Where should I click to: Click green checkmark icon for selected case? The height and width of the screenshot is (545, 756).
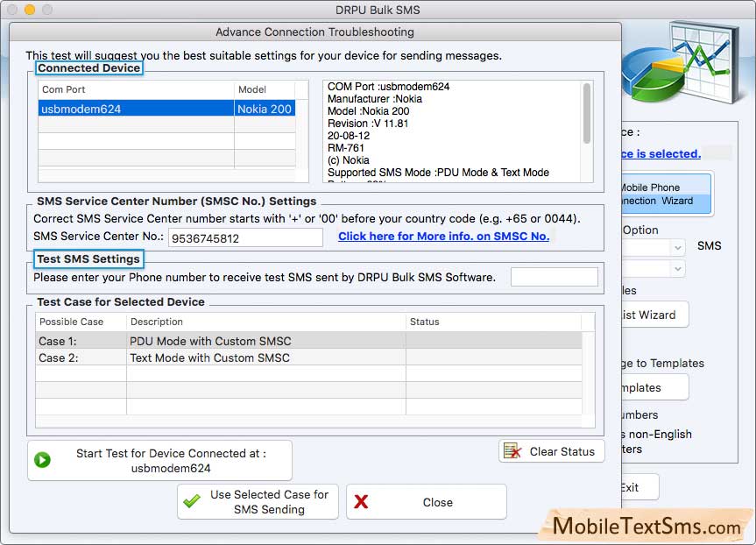[x=192, y=501]
